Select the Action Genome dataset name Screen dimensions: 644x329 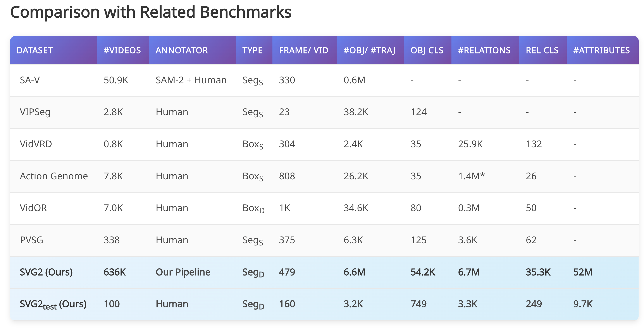coord(54,176)
